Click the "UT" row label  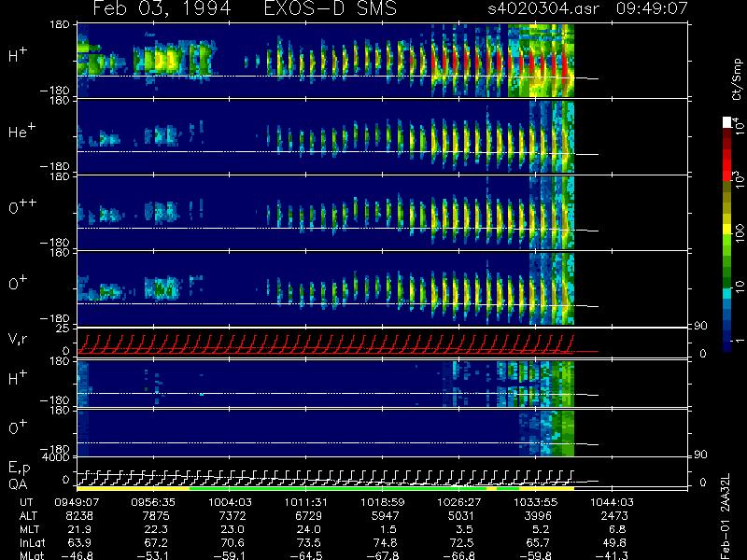(26, 502)
